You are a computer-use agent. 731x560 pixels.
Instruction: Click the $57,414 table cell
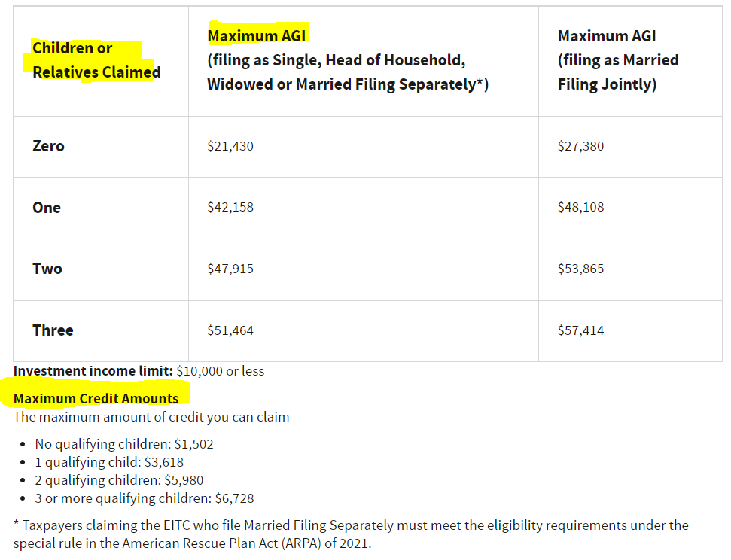[580, 330]
